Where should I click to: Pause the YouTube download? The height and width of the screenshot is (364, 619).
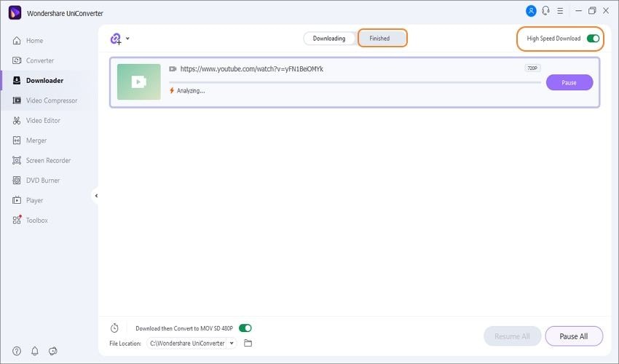tap(569, 82)
